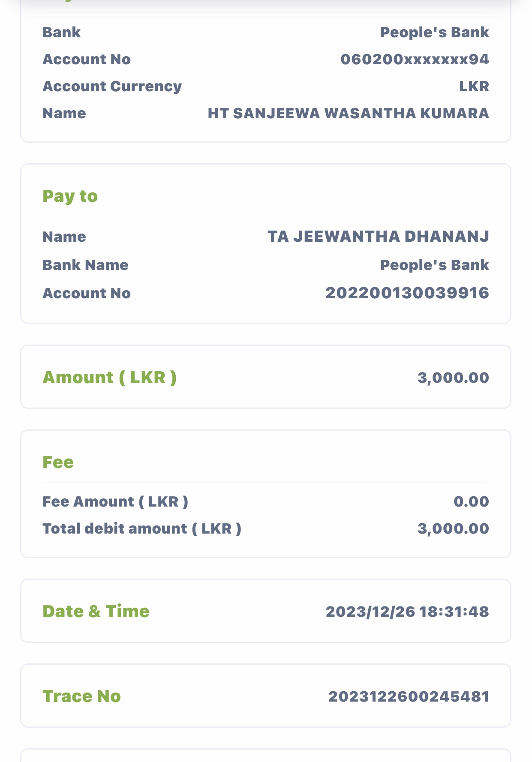
Task: Tap the Trace No heading
Action: 81,696
